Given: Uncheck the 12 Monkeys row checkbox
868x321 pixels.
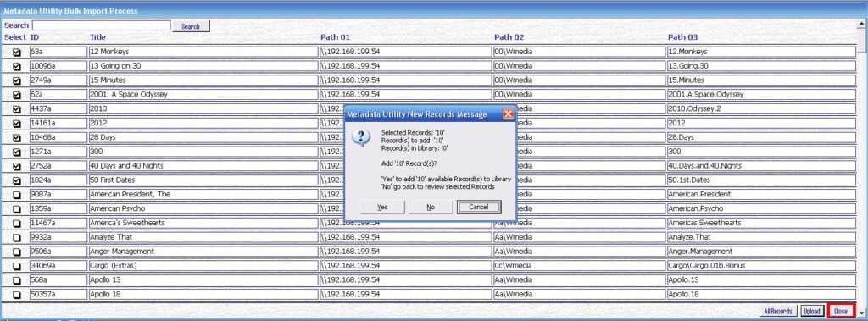Looking at the screenshot, I should coord(17,52).
